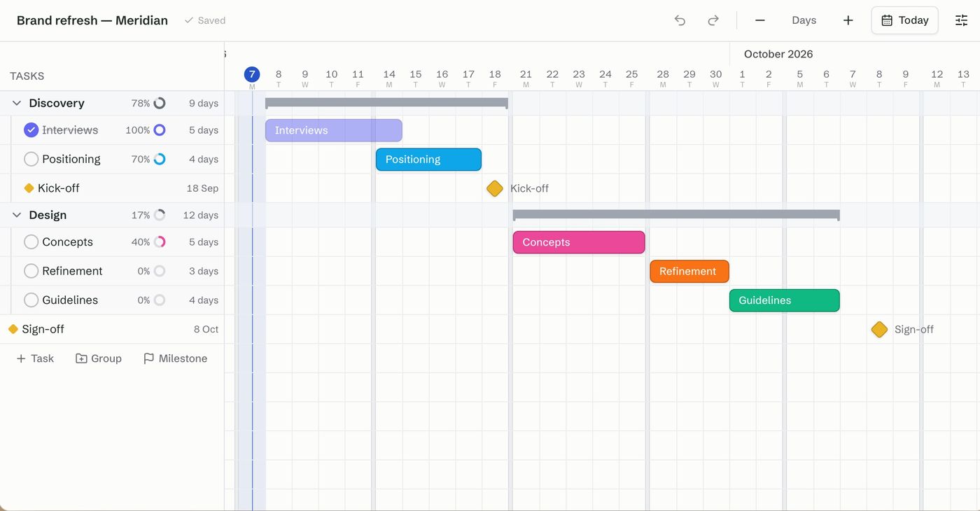
Task: Click the undo arrow icon
Action: pos(680,20)
